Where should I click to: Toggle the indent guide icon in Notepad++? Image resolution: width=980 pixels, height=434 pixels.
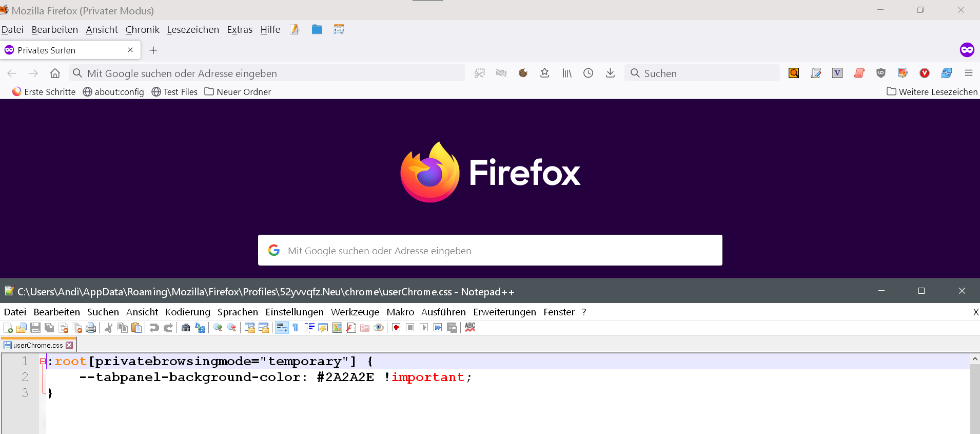[309, 328]
